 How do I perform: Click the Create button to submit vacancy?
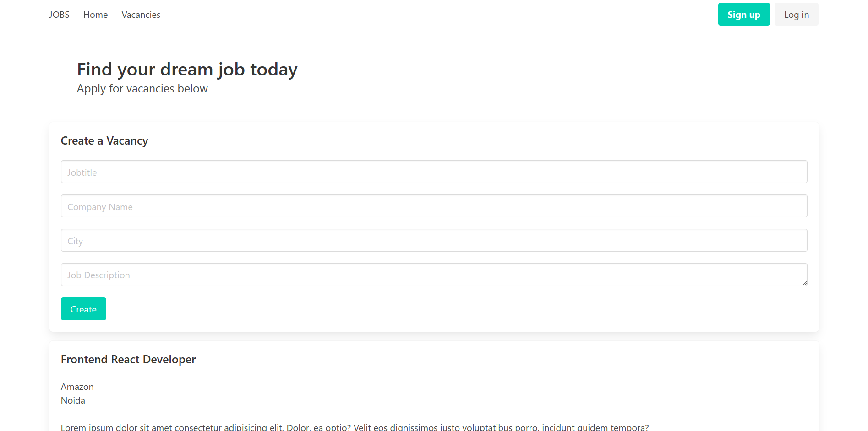click(83, 309)
